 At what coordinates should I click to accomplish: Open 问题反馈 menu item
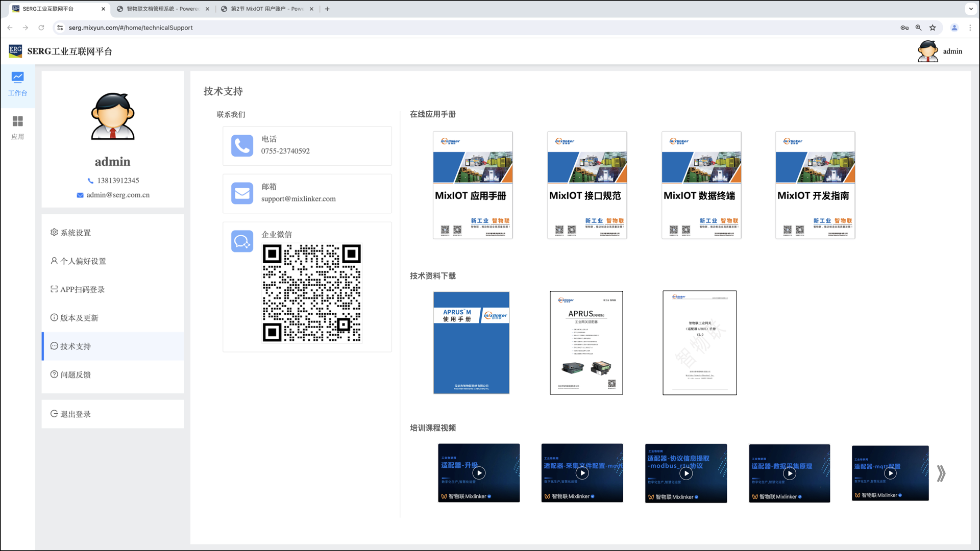click(x=76, y=374)
